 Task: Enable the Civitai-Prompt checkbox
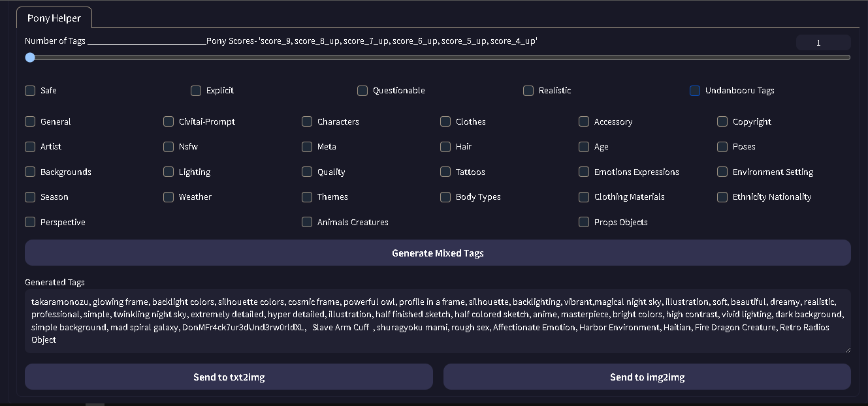click(169, 121)
